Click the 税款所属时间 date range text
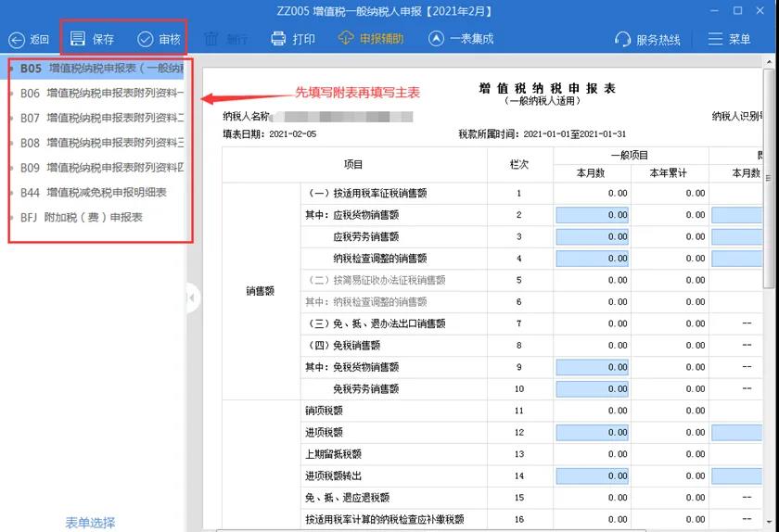The width and height of the screenshot is (779, 532). (574, 134)
